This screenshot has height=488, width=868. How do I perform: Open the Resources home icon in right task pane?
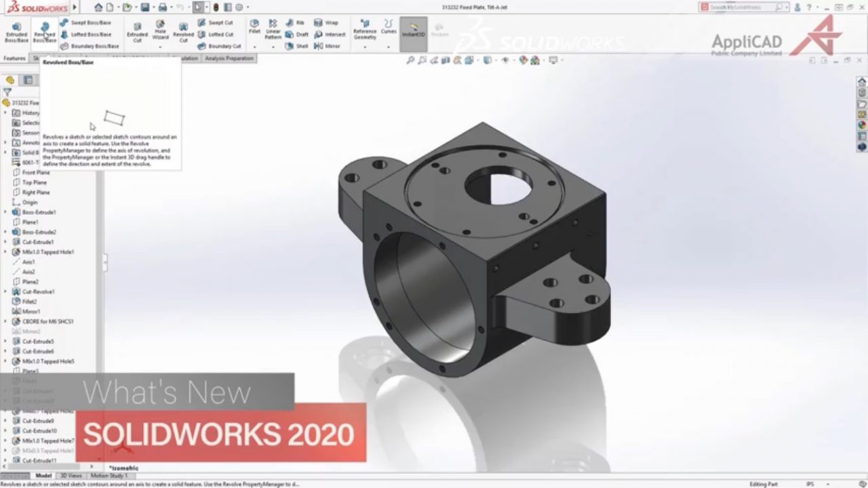(862, 82)
